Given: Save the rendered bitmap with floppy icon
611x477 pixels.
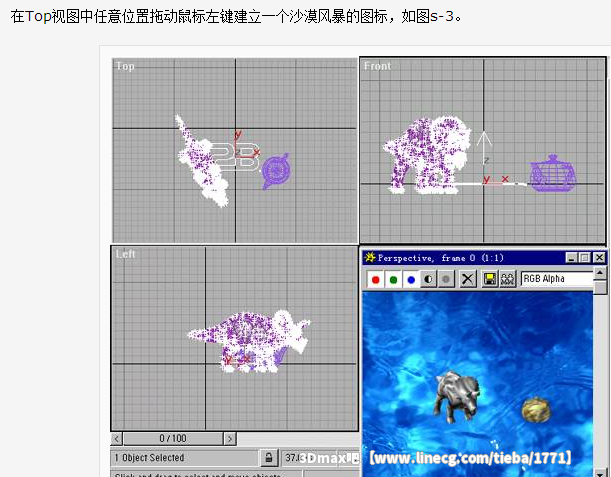Looking at the screenshot, I should tap(490, 279).
